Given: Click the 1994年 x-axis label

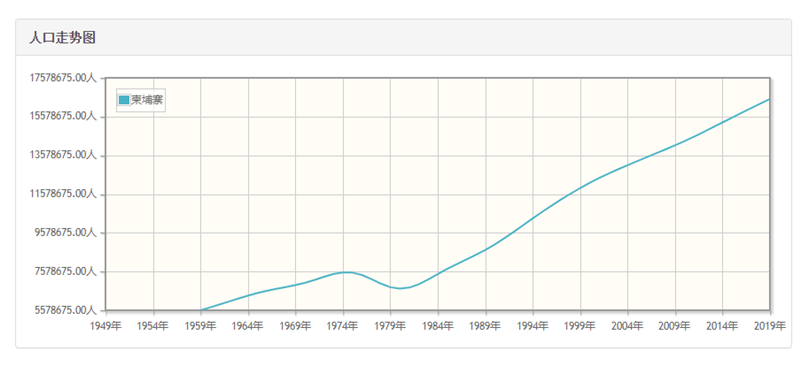Looking at the screenshot, I should 533,326.
